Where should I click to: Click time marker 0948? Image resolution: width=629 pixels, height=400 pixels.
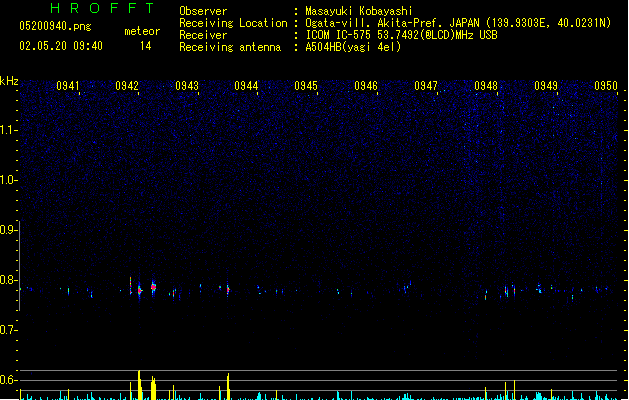click(x=486, y=86)
